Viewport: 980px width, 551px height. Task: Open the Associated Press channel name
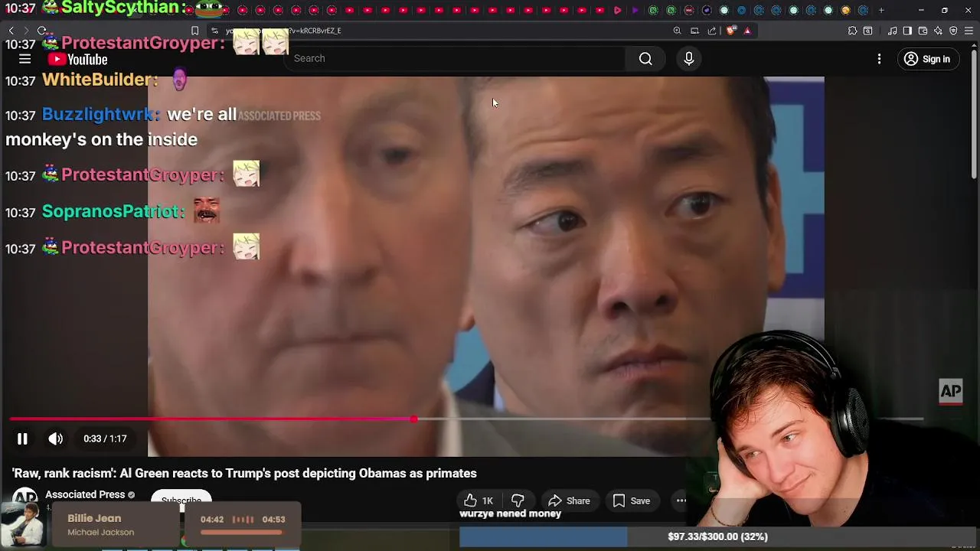[x=85, y=494]
